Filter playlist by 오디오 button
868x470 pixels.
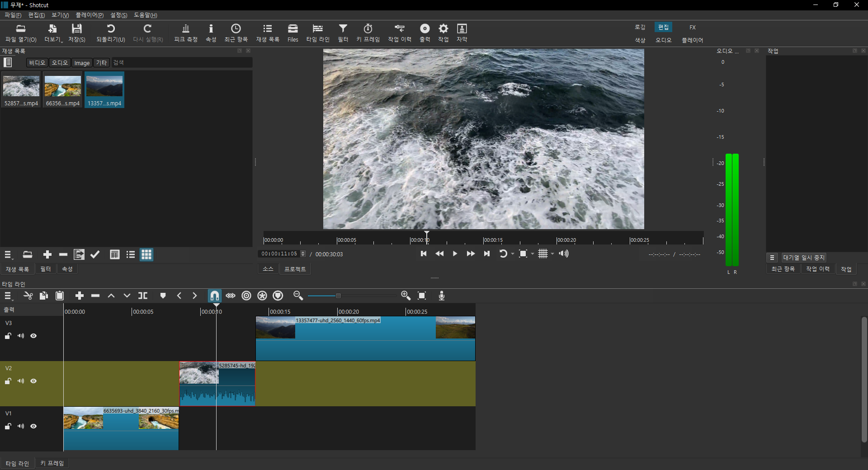click(60, 63)
